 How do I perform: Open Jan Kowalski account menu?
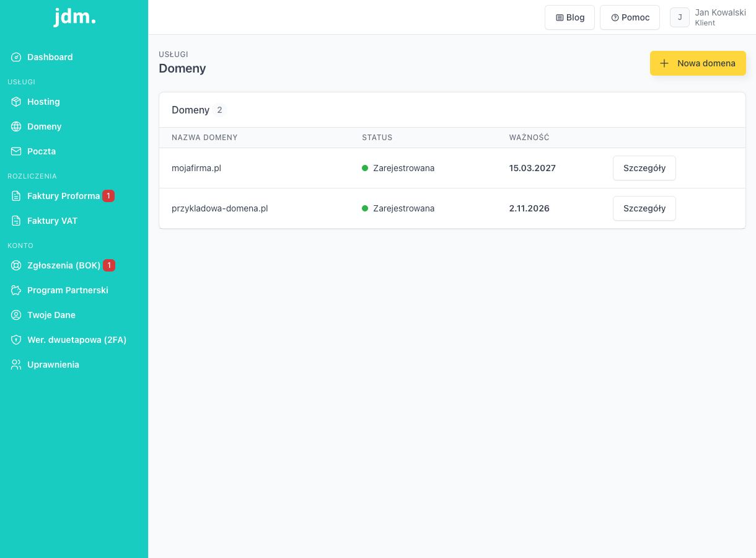708,17
